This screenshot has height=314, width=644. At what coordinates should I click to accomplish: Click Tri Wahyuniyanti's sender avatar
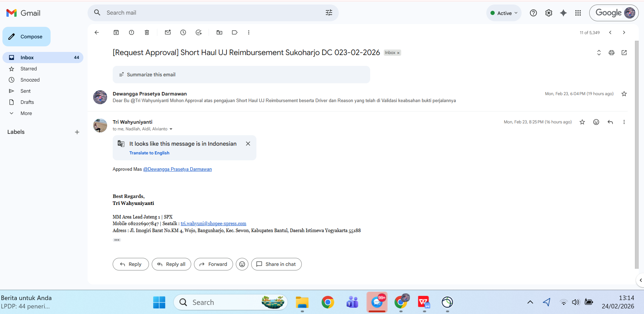tap(100, 125)
